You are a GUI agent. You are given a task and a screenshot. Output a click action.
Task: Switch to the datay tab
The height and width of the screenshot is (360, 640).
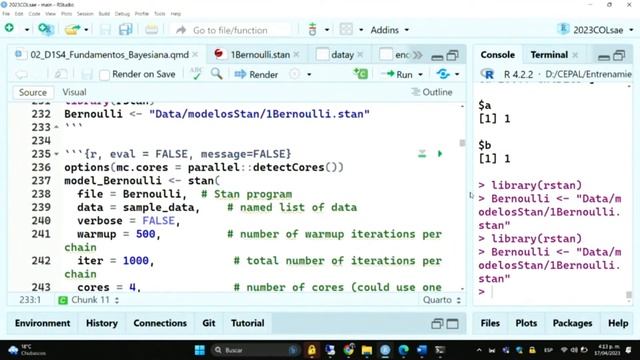[342, 55]
